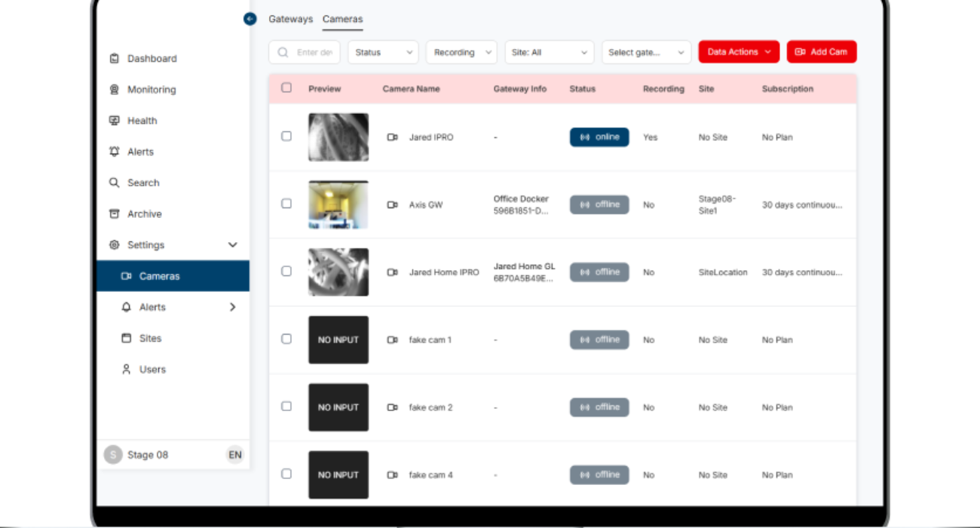This screenshot has width=980, height=528.
Task: Click the Archive box icon
Action: (115, 214)
